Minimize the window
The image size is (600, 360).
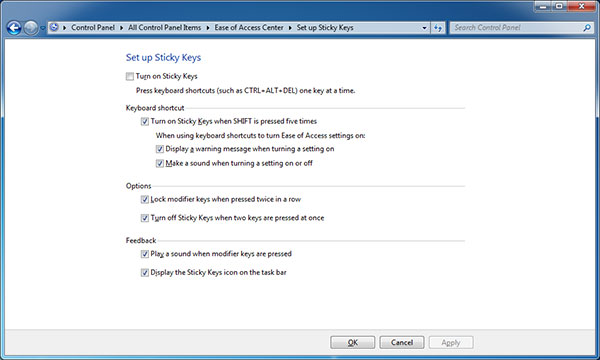coord(543,6)
